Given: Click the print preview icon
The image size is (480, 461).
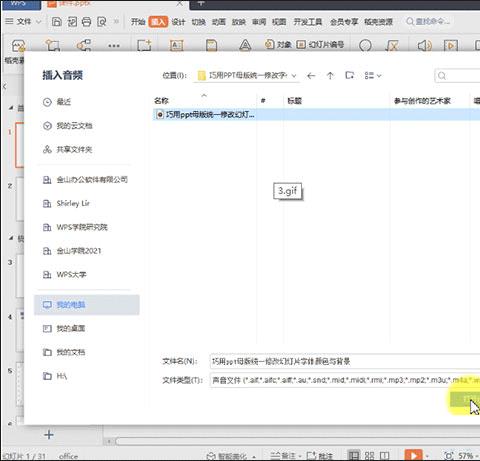Looking at the screenshot, I should pos(102,22).
